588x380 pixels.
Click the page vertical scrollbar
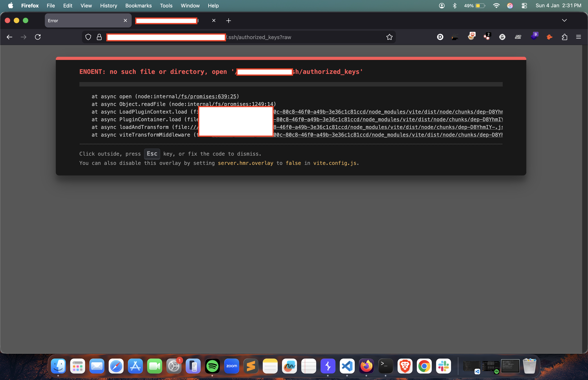pyautogui.click(x=584, y=199)
